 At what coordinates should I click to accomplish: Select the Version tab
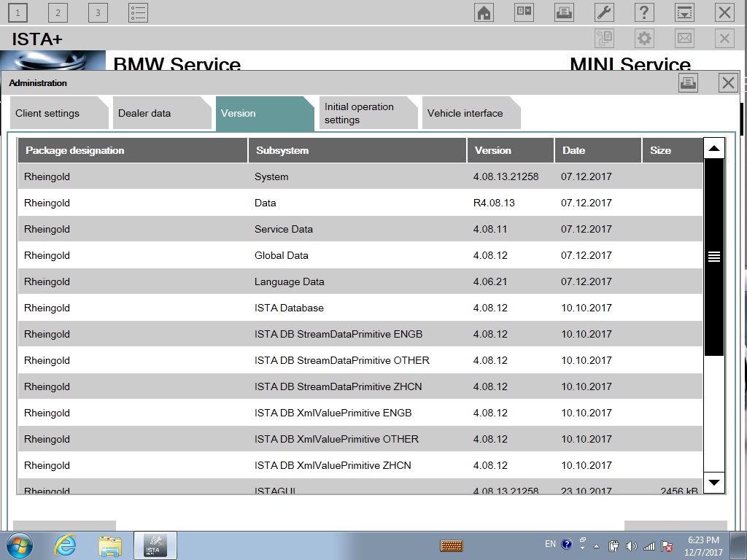tap(265, 113)
